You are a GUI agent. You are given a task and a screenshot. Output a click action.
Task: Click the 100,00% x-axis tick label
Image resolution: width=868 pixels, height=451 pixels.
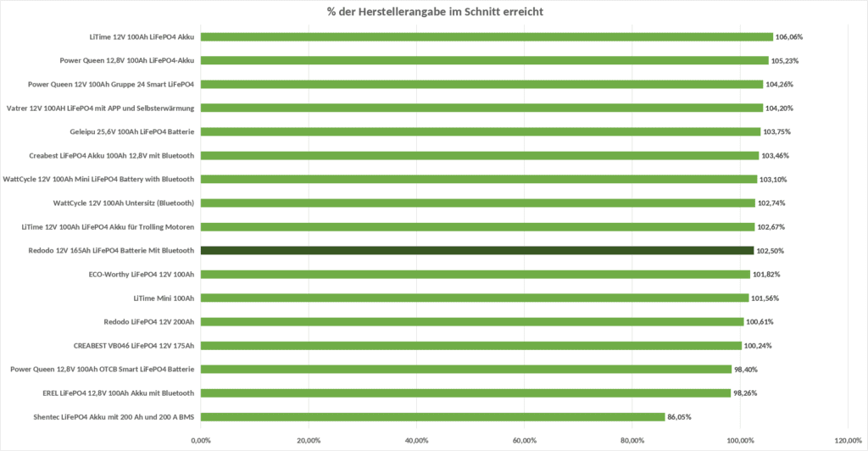(740, 441)
